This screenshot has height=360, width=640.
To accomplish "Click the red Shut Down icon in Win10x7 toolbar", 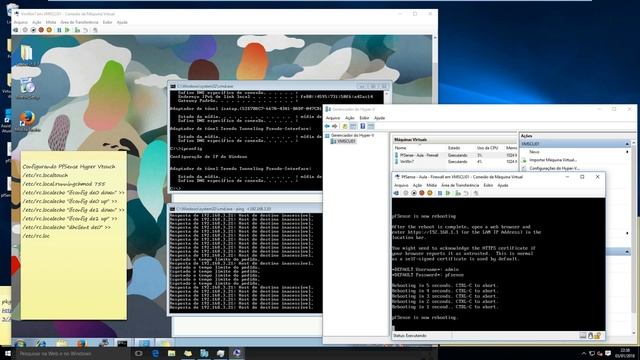I will [41, 30].
